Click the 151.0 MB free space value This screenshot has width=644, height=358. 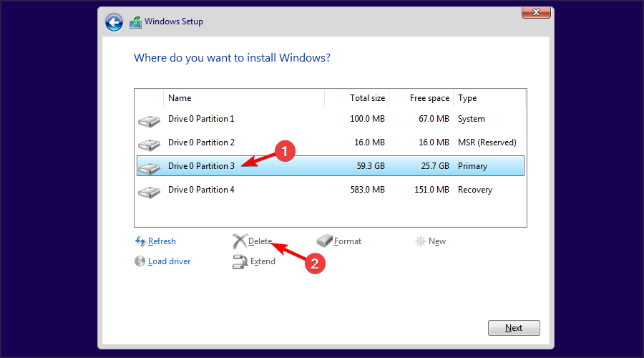(x=431, y=190)
